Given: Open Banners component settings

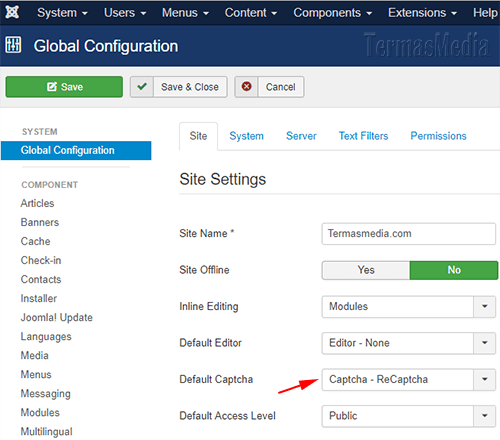Looking at the screenshot, I should pyautogui.click(x=40, y=222).
